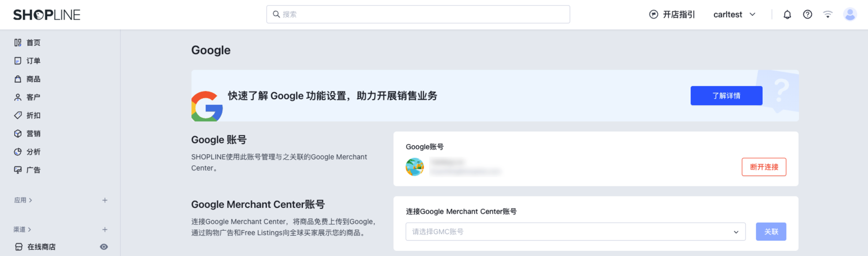Click the 商品 bag icon

click(18, 79)
